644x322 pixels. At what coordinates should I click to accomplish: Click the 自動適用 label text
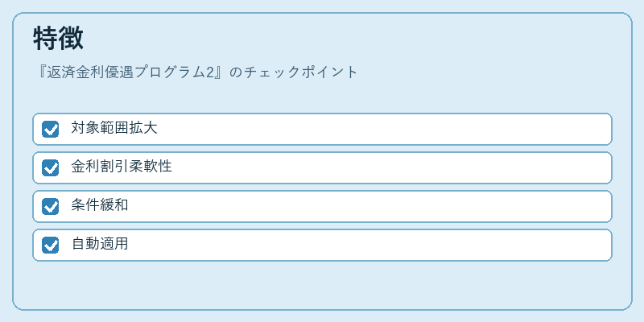coord(99,244)
